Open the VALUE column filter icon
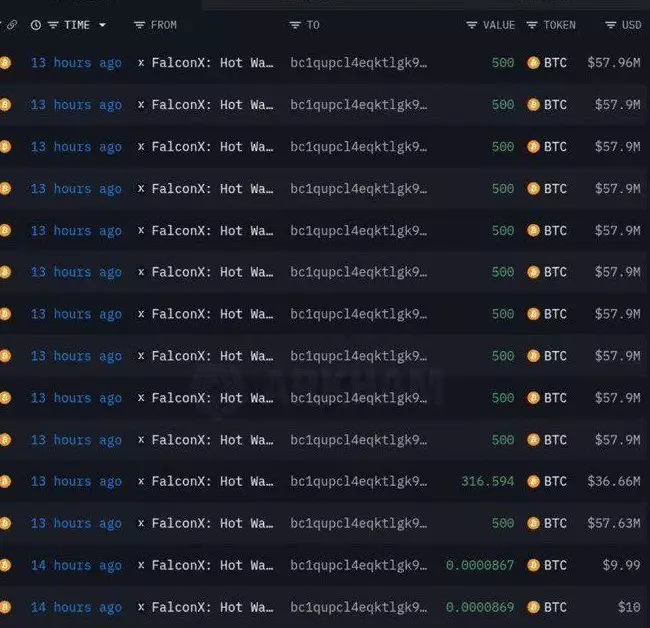Image resolution: width=650 pixels, height=628 pixels. [x=471, y=25]
